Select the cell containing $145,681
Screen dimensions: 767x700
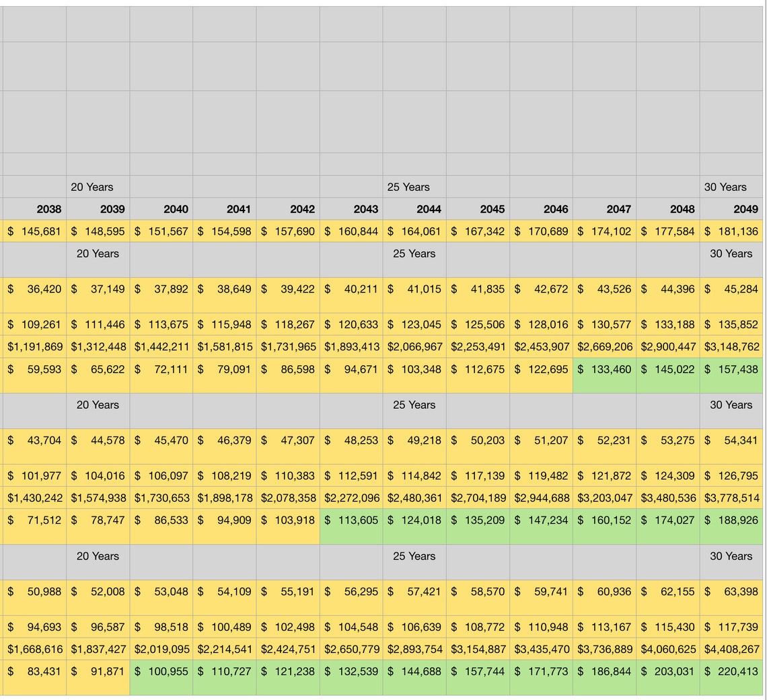pos(32,231)
